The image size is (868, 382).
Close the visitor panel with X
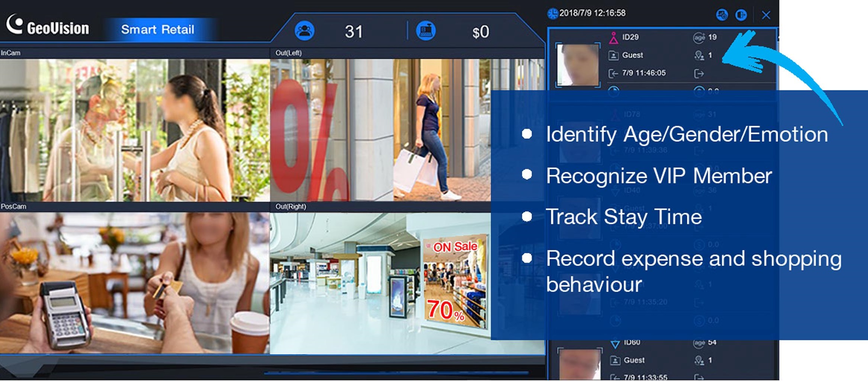tap(766, 15)
